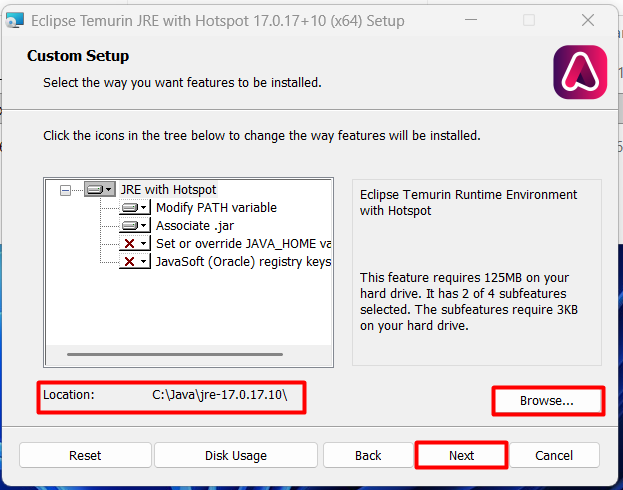Click the installer icon in the title bar
623x490 pixels.
click(x=15, y=20)
